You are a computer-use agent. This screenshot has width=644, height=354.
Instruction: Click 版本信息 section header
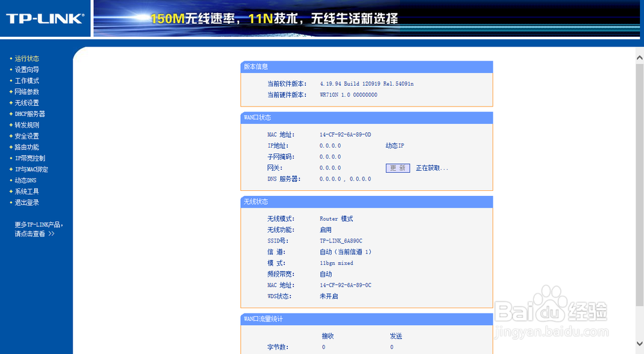click(366, 66)
